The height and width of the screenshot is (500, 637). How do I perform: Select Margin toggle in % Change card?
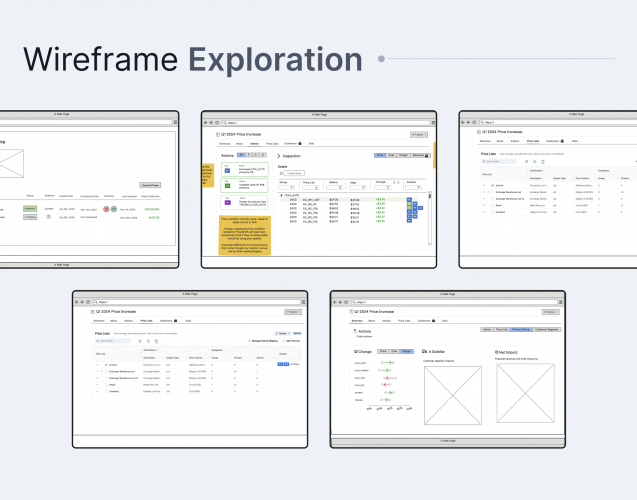point(407,351)
